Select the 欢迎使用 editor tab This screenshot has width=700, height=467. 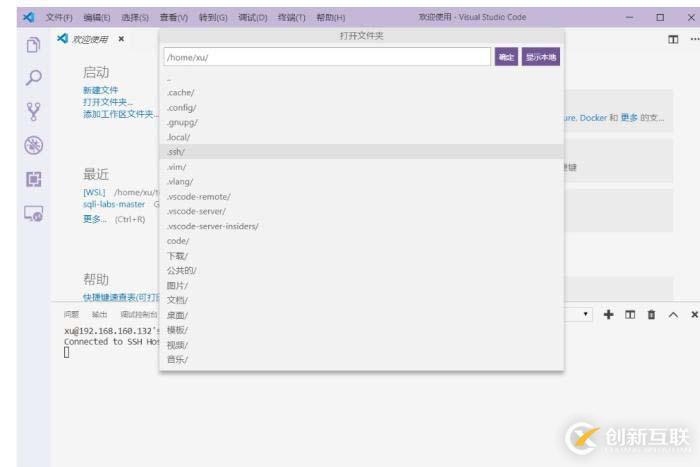90,39
